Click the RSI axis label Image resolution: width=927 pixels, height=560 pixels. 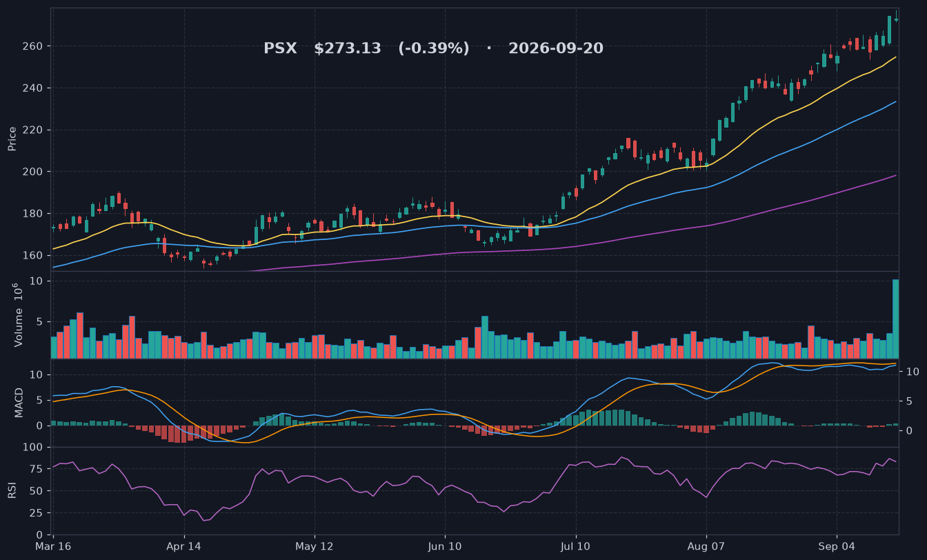pyautogui.click(x=12, y=490)
